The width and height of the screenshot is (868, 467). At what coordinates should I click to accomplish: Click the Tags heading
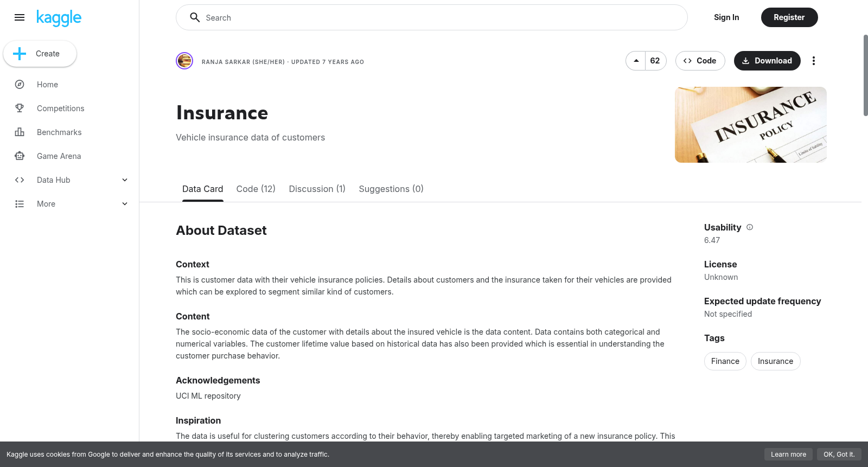pyautogui.click(x=714, y=338)
